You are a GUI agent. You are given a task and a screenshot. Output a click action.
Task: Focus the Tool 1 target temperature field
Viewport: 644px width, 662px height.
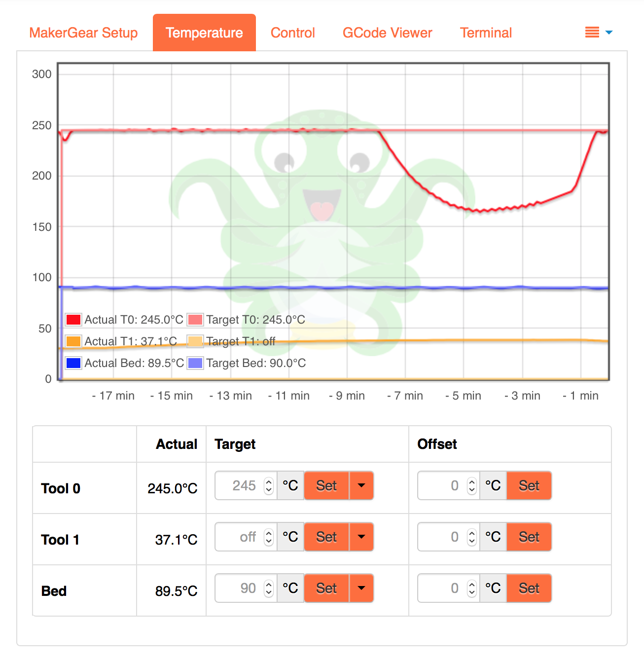click(x=240, y=537)
